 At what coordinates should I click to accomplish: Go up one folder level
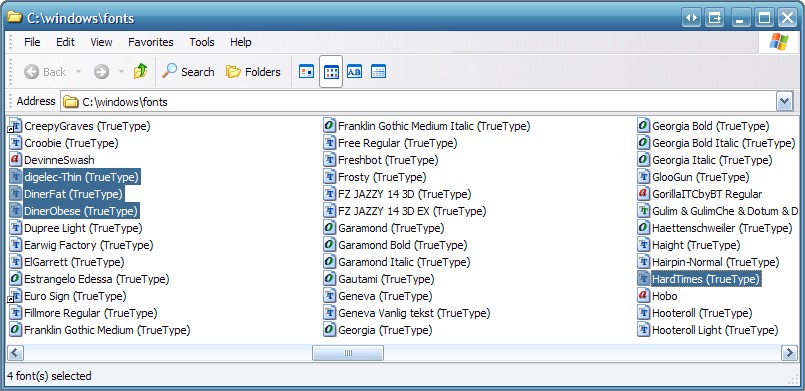pyautogui.click(x=140, y=71)
